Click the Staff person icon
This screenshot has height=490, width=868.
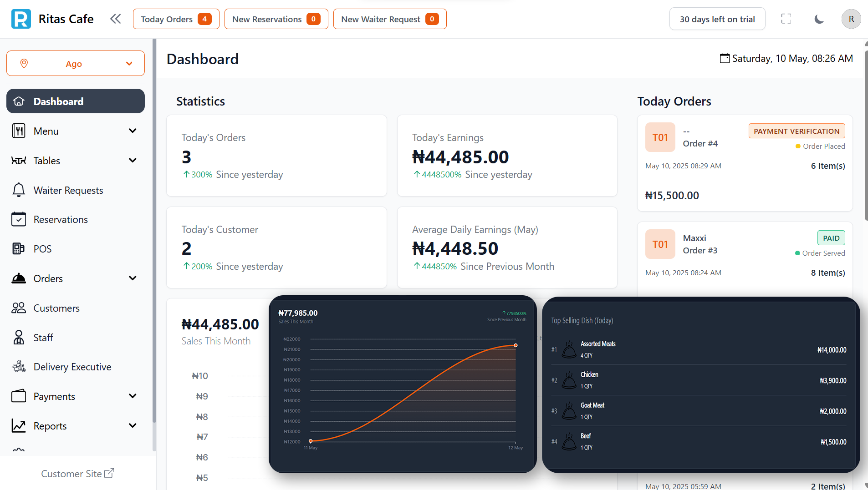click(x=19, y=338)
